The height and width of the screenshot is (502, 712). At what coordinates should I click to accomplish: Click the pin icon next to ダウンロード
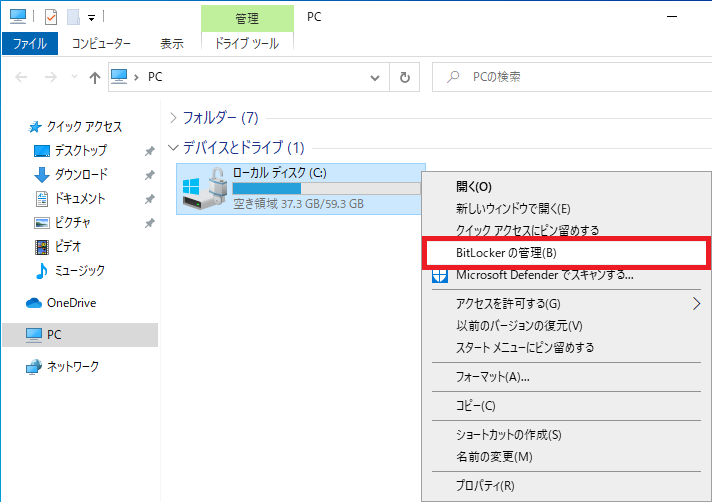click(149, 175)
